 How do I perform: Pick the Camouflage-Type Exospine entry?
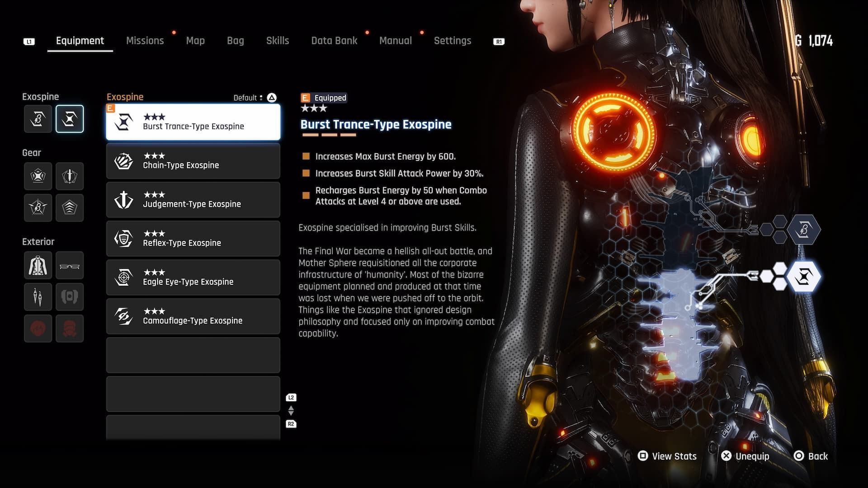pos(193,316)
